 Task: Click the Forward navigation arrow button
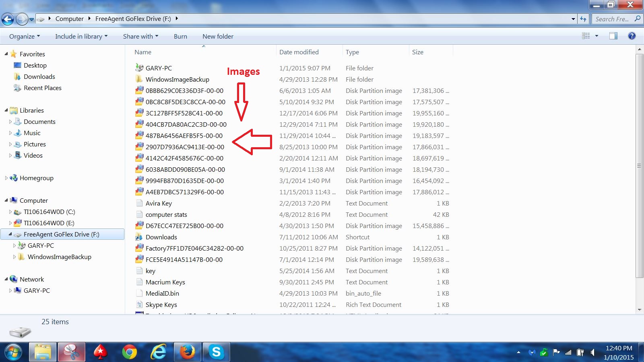(22, 19)
